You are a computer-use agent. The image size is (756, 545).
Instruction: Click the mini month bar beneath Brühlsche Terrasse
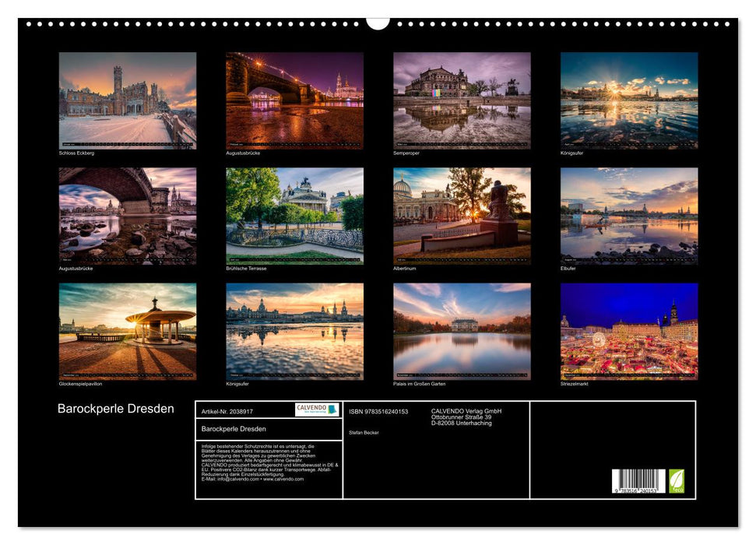(294, 259)
